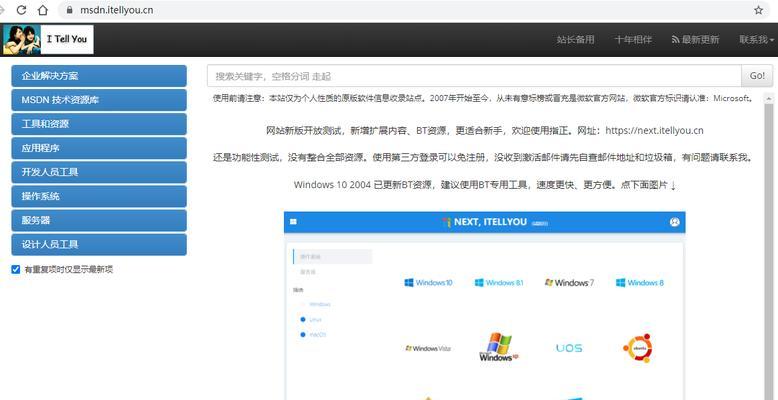The width and height of the screenshot is (778, 400).
Task: Click the Windows 10 logo in preview
Action: pyautogui.click(x=428, y=283)
